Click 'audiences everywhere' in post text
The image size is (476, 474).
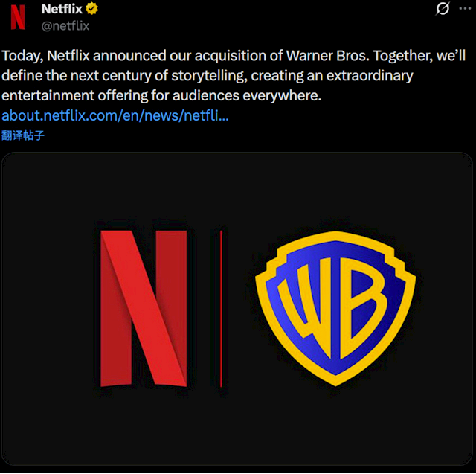tap(247, 96)
